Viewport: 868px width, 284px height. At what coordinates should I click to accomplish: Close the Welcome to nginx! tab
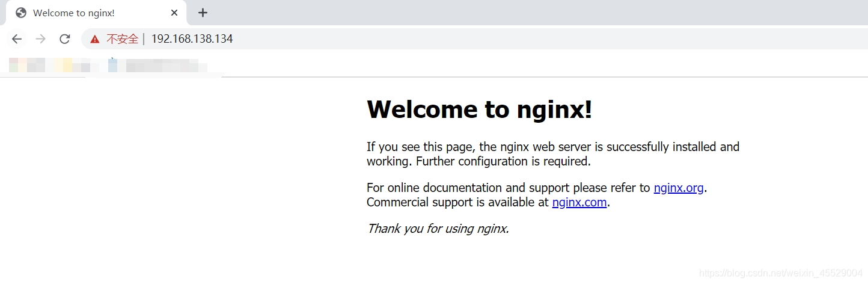pos(174,13)
